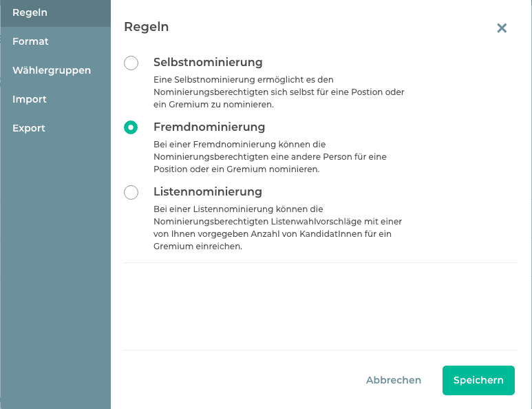Screen dimensions: 532x409
Task: Click the Listennominierung description paragraph
Action: [277, 227]
